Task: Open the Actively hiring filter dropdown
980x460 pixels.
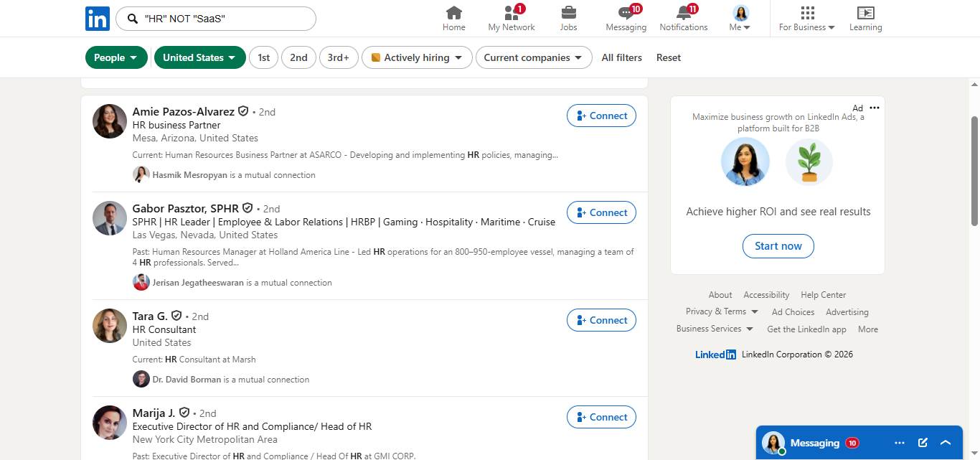Action: point(417,57)
